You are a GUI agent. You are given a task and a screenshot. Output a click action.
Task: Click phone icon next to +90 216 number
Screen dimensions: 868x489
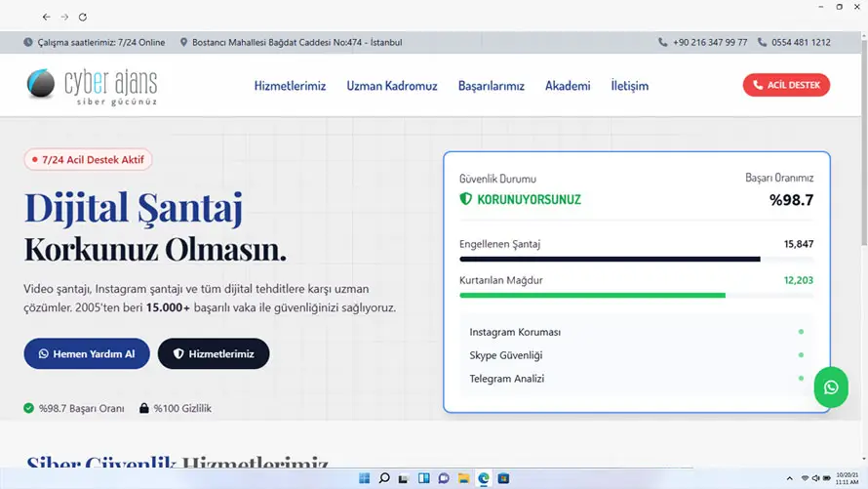pos(662,42)
